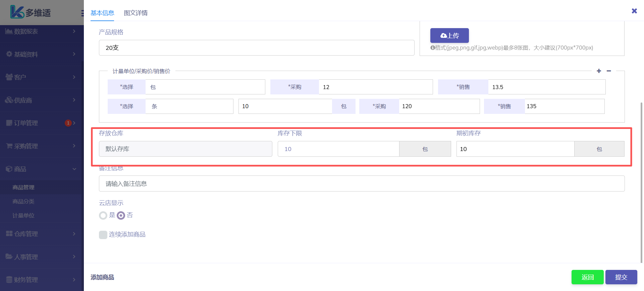
Task: Click the 订单管理 notification badge
Action: [68, 123]
